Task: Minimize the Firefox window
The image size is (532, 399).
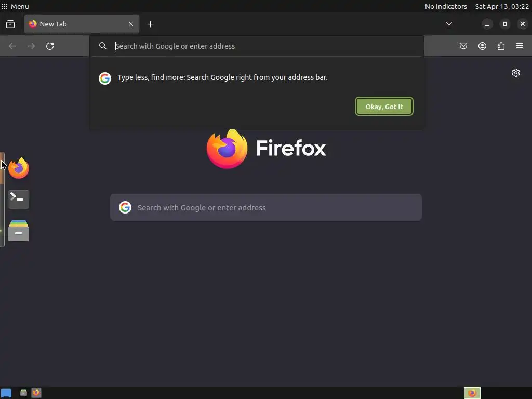Action: click(x=487, y=24)
